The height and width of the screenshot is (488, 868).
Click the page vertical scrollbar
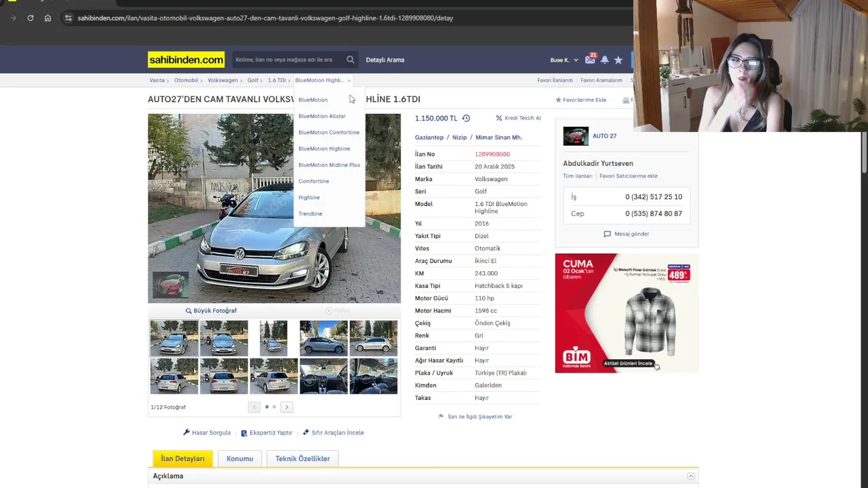point(864,152)
